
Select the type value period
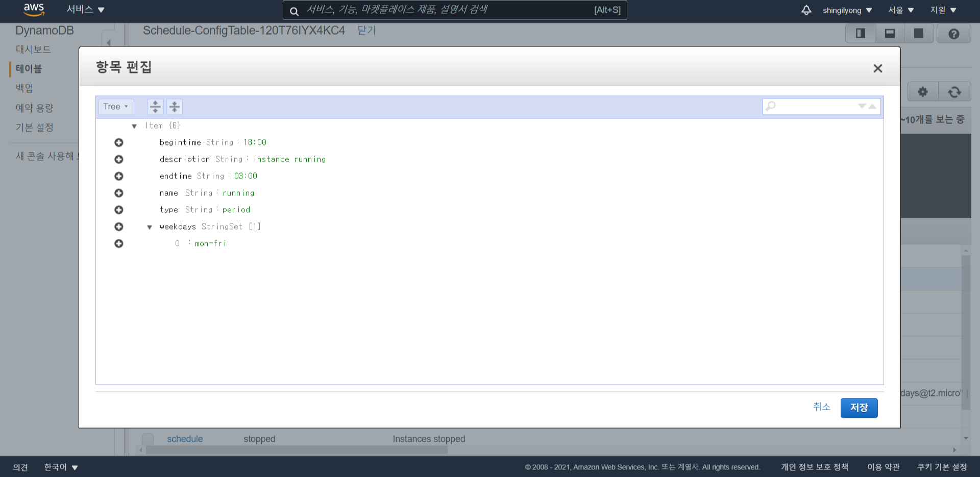pos(236,210)
